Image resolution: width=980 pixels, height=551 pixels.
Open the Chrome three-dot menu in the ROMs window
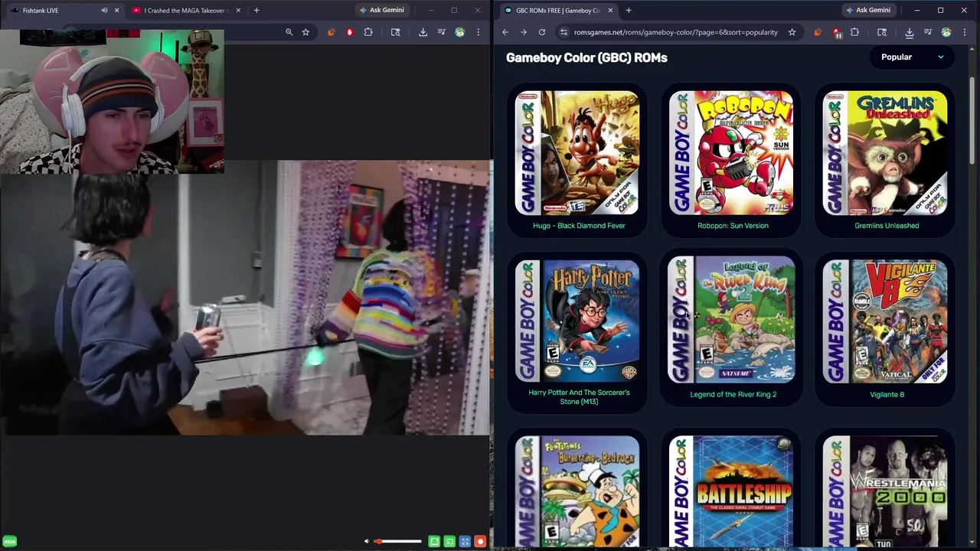pos(965,32)
